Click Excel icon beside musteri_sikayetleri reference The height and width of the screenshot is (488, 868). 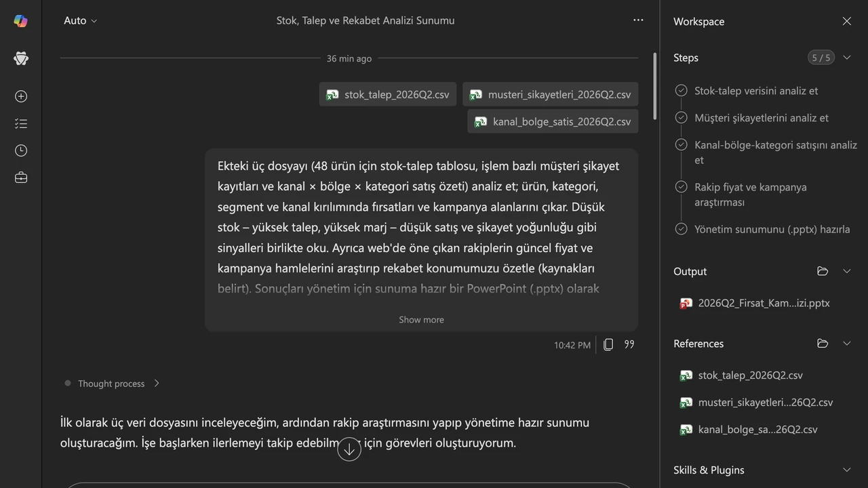coord(686,403)
